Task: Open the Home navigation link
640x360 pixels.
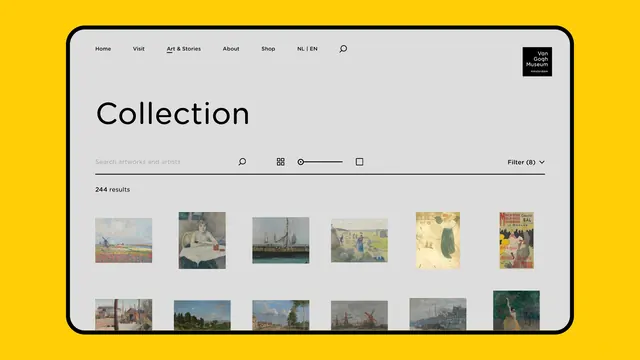Action: (x=103, y=49)
